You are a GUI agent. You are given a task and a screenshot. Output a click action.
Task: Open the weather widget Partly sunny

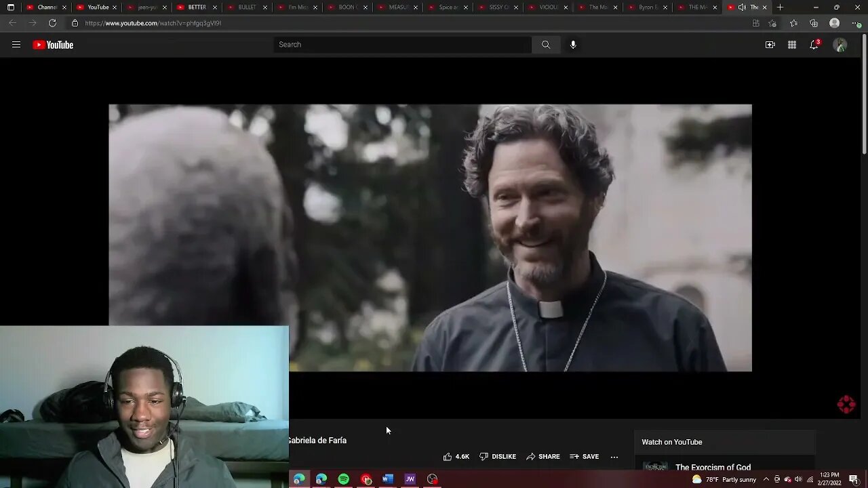[724, 479]
